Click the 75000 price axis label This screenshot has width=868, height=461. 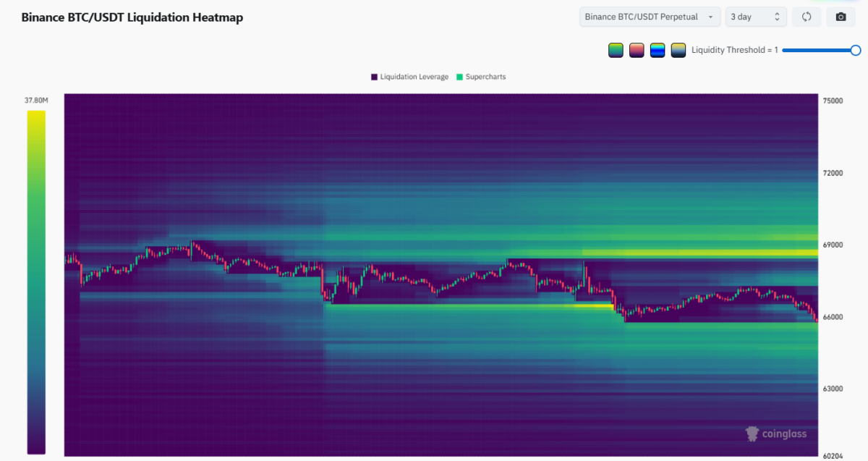tap(833, 101)
